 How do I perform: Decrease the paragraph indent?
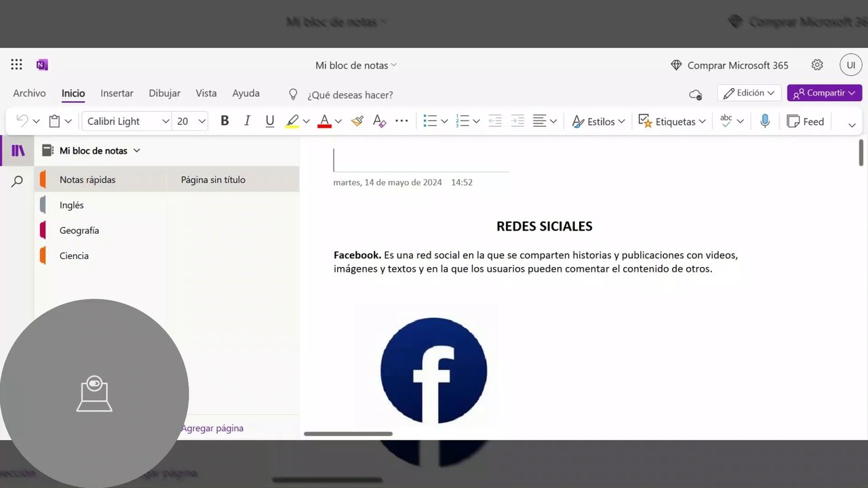pyautogui.click(x=495, y=121)
